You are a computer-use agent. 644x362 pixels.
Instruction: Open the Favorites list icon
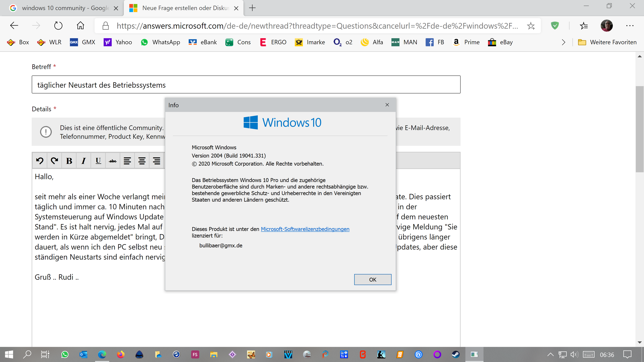[x=584, y=26]
